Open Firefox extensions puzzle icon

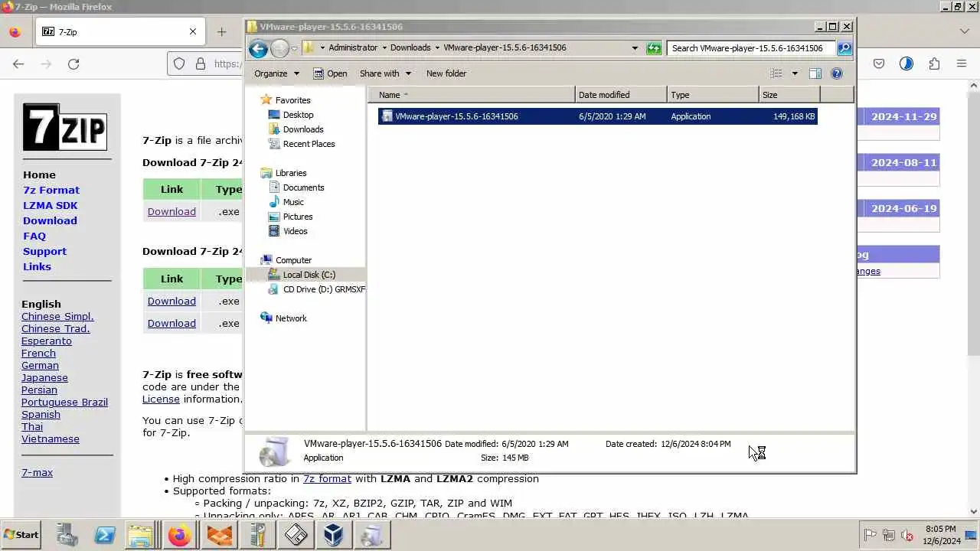(x=934, y=64)
